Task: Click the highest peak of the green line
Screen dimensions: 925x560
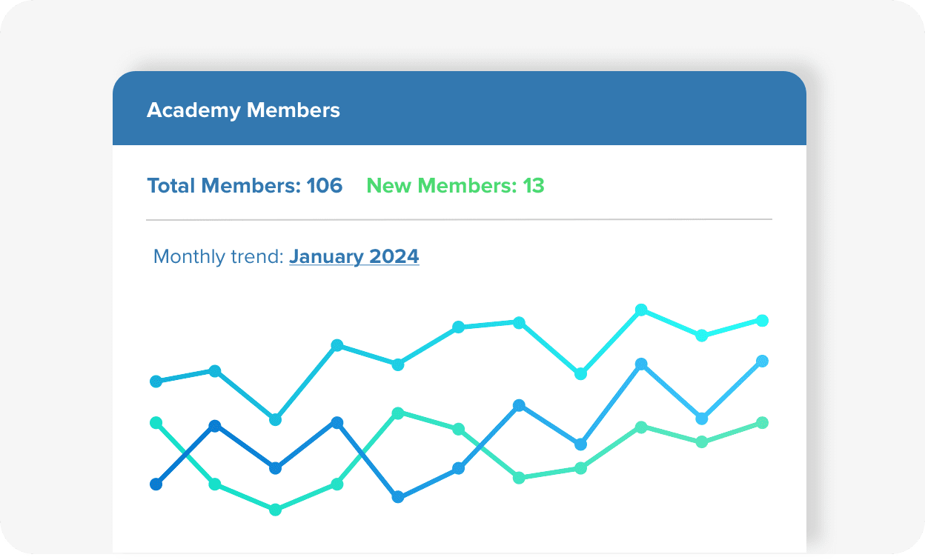Action: point(398,413)
